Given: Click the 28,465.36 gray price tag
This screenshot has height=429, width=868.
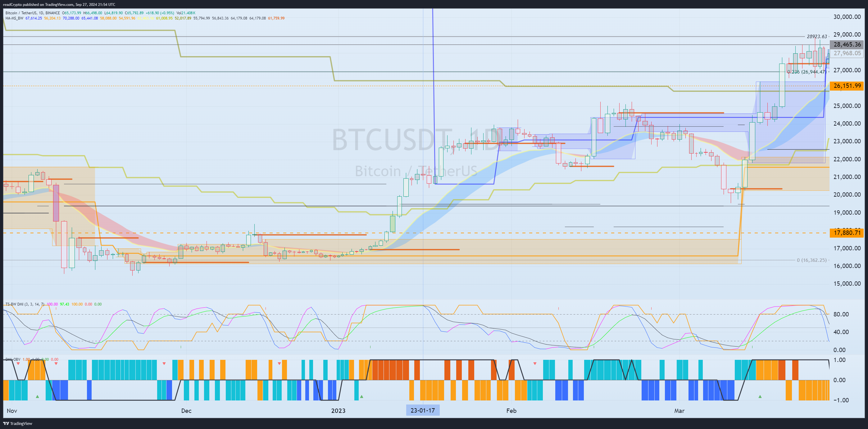Looking at the screenshot, I should 847,44.
